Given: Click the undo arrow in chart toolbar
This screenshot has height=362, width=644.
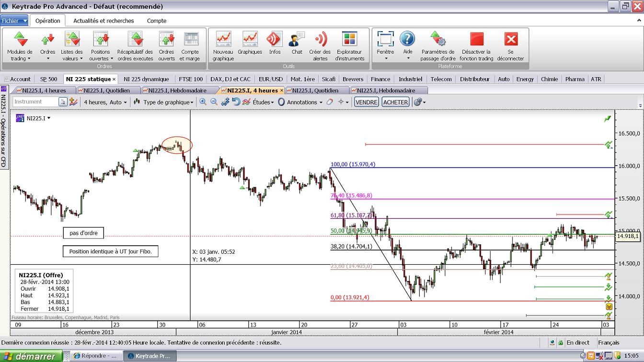Looking at the screenshot, I should click(x=236, y=102).
